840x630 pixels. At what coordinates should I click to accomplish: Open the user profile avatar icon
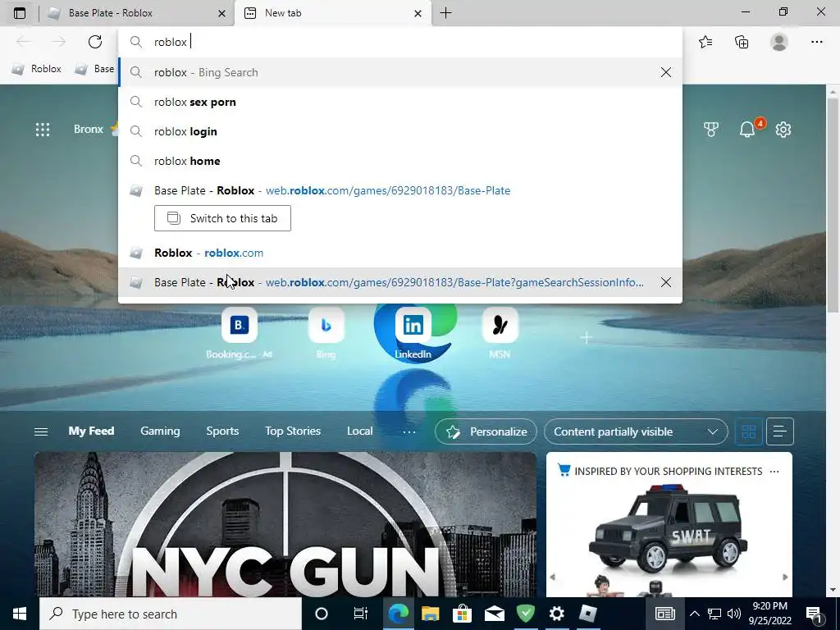(x=779, y=42)
